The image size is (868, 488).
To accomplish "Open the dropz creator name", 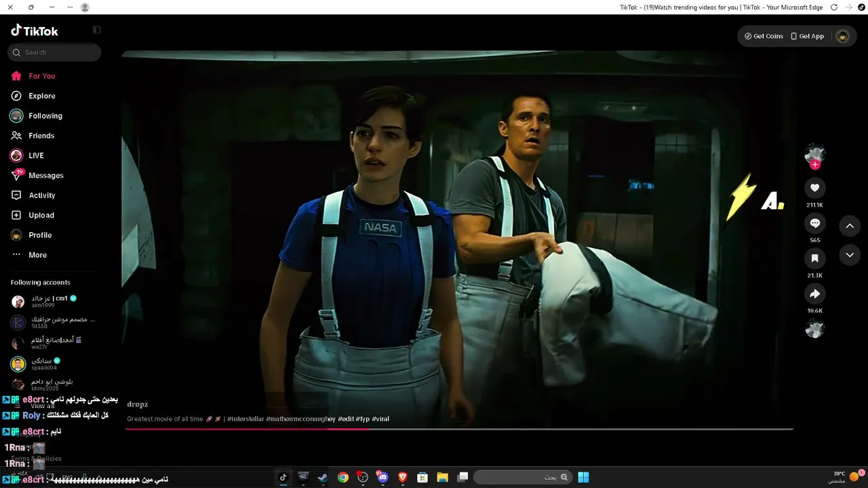I will coord(138,405).
